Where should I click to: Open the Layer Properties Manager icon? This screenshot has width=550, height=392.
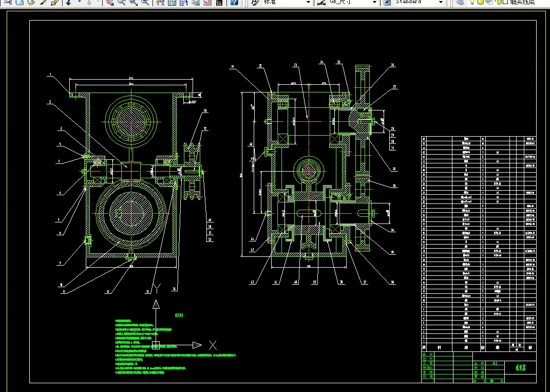460,2
